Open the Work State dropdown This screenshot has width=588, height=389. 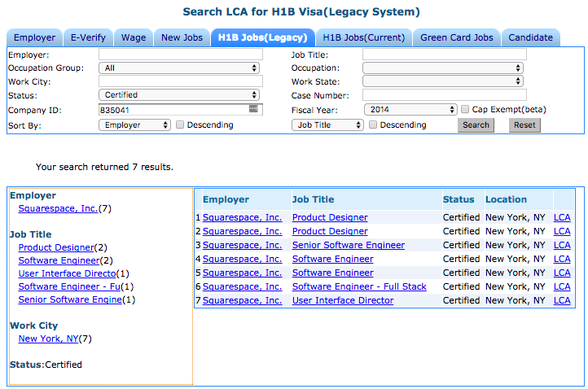pos(443,81)
